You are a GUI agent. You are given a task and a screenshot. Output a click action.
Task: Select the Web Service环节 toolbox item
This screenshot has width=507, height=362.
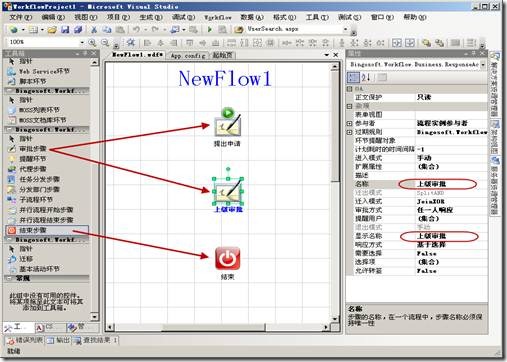coord(39,71)
